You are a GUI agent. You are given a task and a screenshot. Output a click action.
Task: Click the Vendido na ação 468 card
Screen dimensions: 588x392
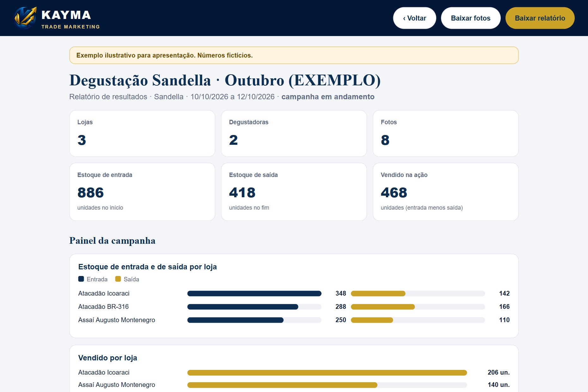click(x=446, y=192)
